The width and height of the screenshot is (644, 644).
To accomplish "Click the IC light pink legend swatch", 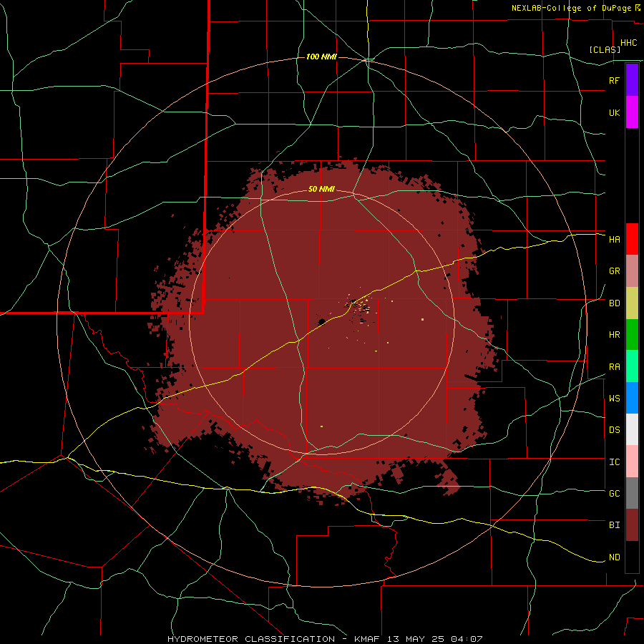I will 632,462.
